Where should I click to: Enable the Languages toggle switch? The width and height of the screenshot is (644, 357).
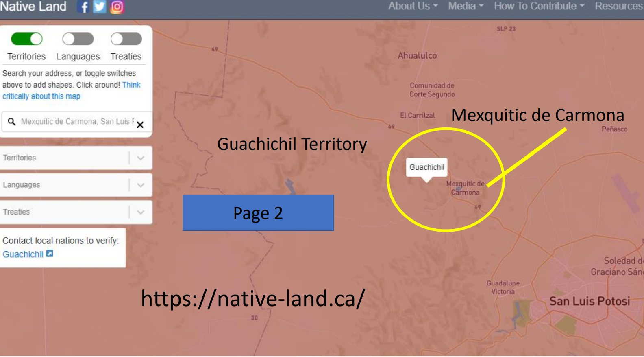point(78,39)
